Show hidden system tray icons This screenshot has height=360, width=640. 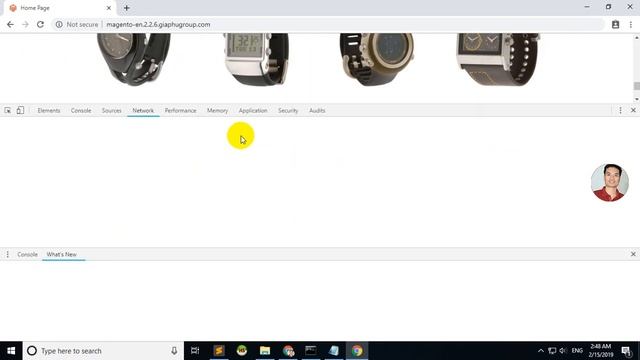pyautogui.click(x=541, y=351)
